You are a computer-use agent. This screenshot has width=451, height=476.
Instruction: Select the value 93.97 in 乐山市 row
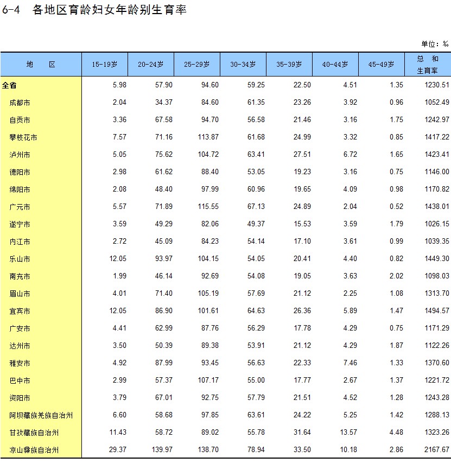click(164, 258)
